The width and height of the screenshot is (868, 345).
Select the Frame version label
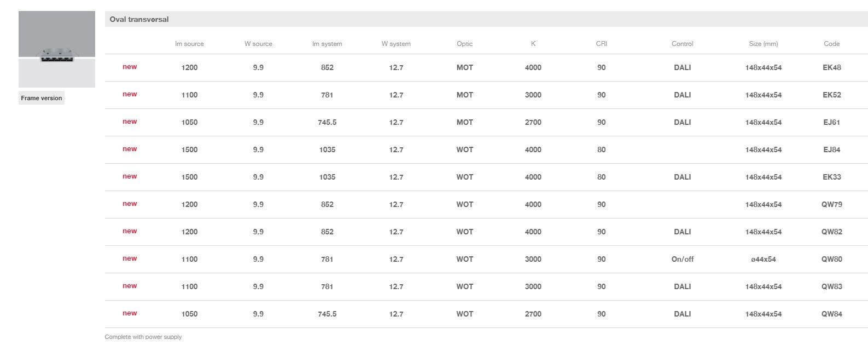click(x=42, y=98)
